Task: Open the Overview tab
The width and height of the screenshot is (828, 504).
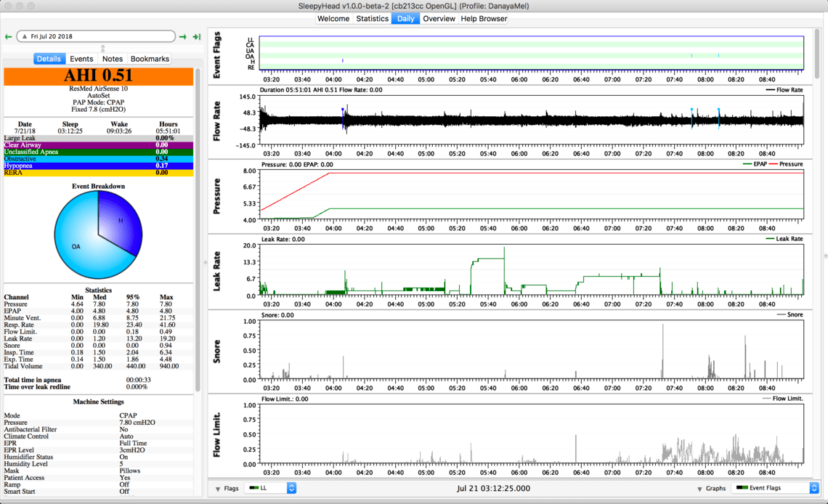Action: tap(439, 19)
